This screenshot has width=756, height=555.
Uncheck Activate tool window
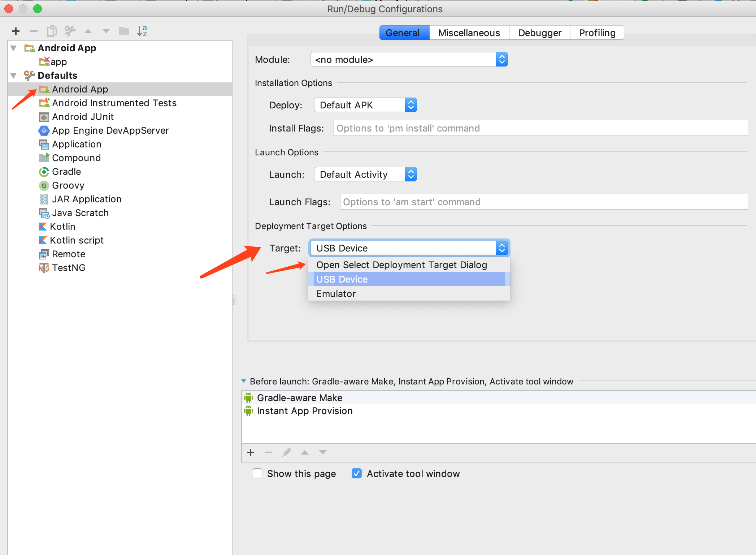pos(357,473)
